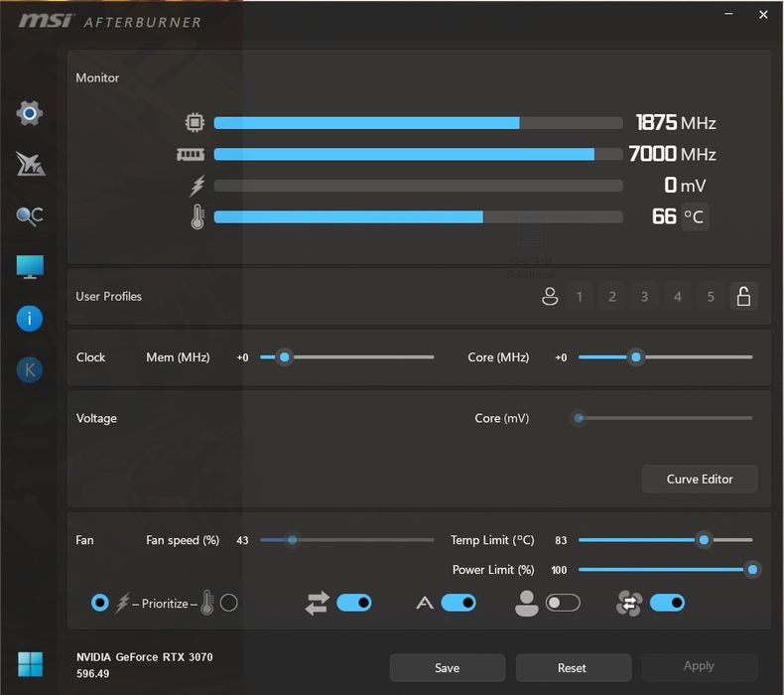The height and width of the screenshot is (695, 784).
Task: Click the Mem (MHz) clock slider handle
Action: 285,357
